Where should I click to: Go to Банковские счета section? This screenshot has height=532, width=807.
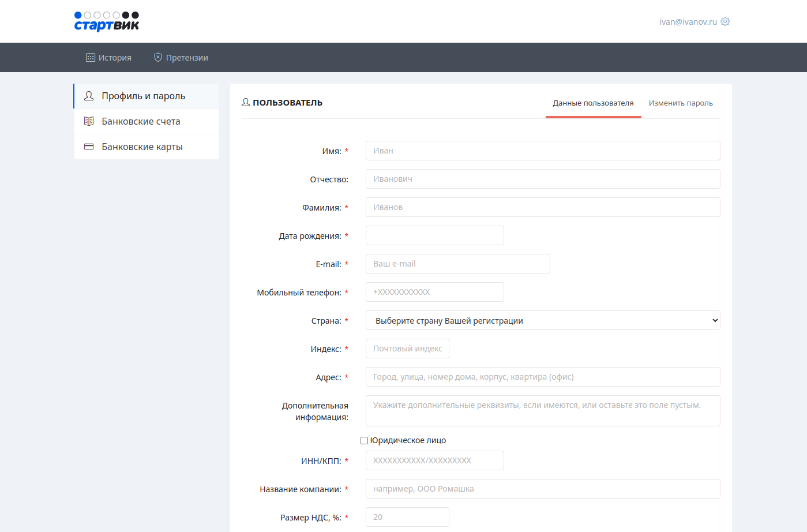141,121
